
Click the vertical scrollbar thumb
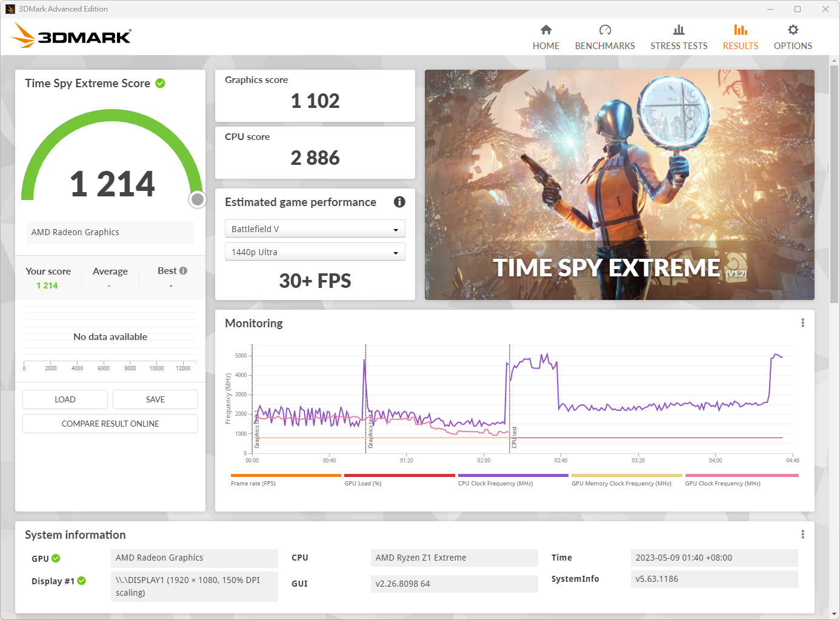tap(835, 184)
